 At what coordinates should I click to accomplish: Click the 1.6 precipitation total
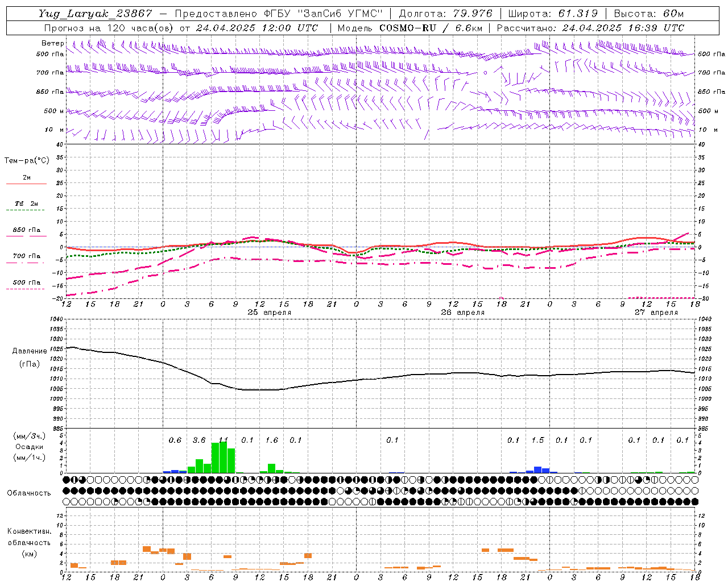(272, 440)
